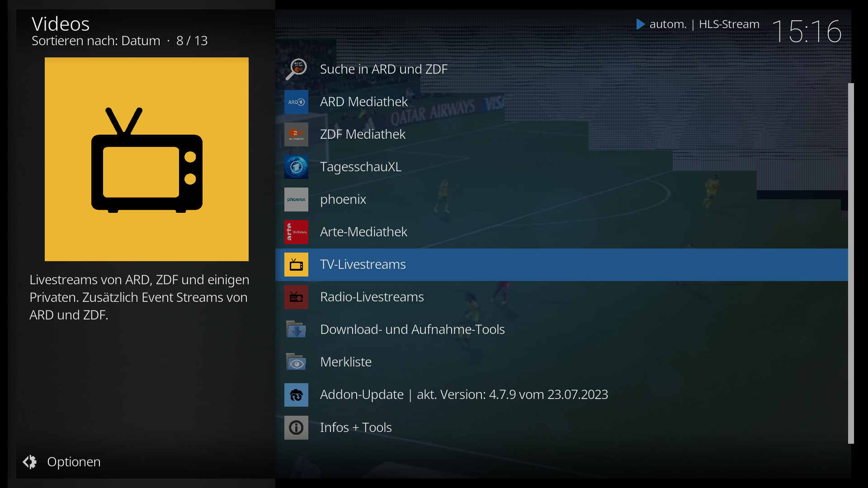Click the ARD Mediathek logo icon

pyautogui.click(x=296, y=102)
